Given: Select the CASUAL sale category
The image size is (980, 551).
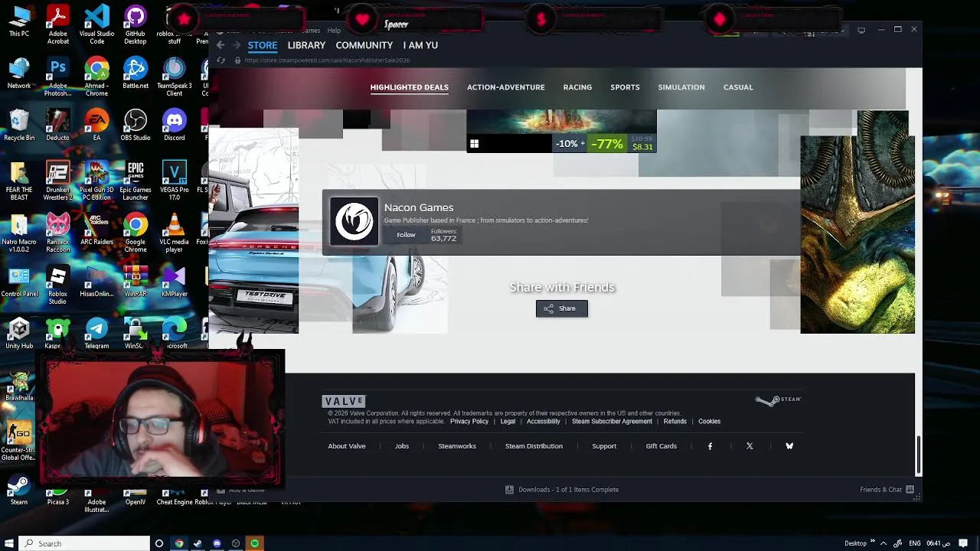Looking at the screenshot, I should point(738,87).
